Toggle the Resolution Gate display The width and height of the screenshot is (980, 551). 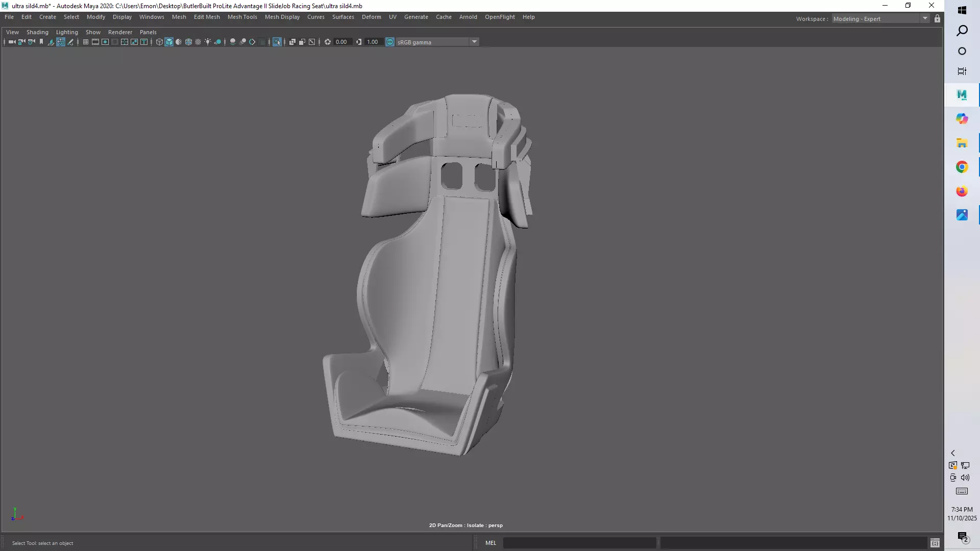(105, 42)
